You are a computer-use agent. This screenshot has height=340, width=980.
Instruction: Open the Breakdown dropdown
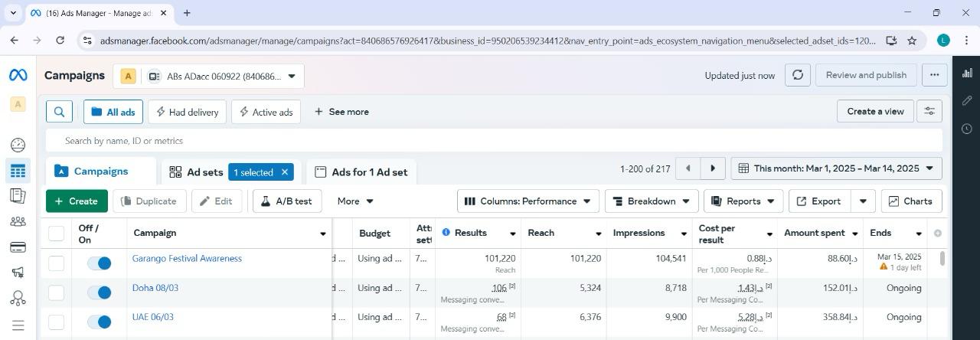coord(652,201)
